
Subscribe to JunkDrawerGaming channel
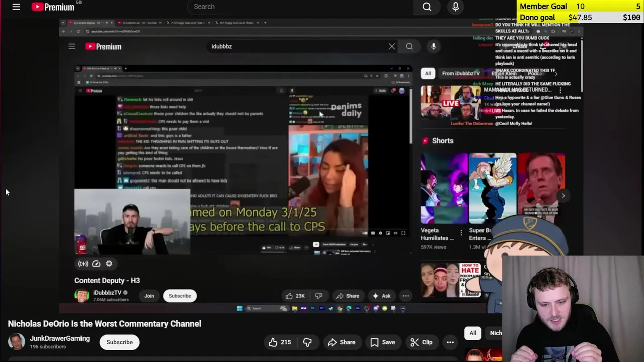click(120, 342)
